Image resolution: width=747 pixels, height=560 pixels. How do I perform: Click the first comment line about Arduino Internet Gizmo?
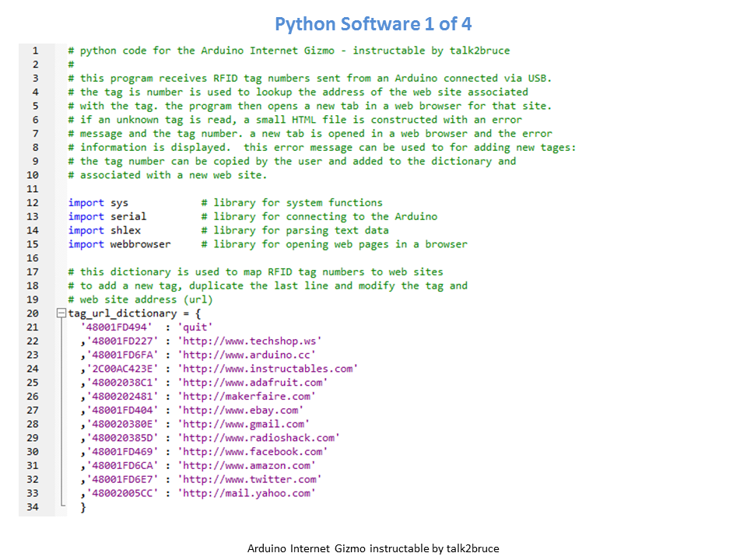point(289,51)
